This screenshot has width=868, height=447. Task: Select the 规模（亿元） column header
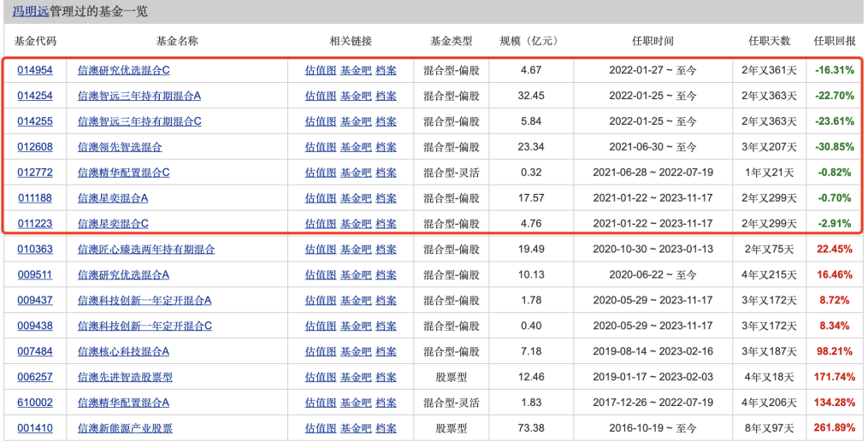point(531,40)
